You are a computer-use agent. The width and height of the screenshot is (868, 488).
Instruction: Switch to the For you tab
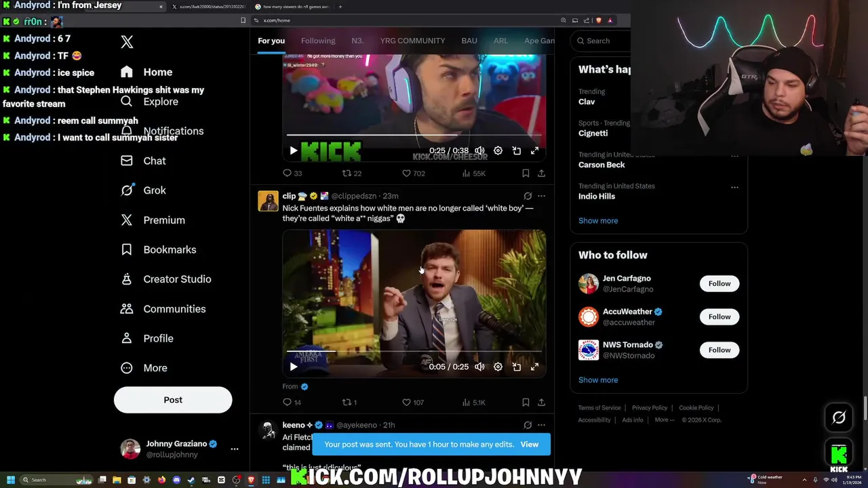pos(271,41)
